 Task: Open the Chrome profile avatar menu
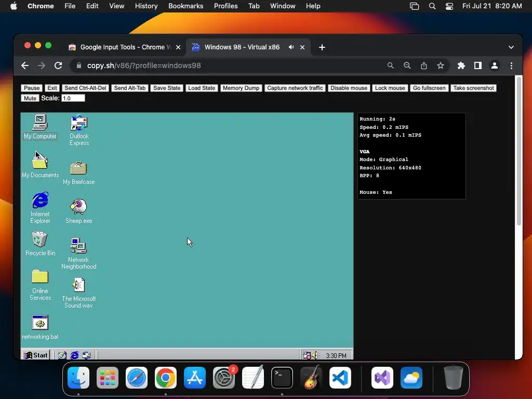click(x=495, y=65)
